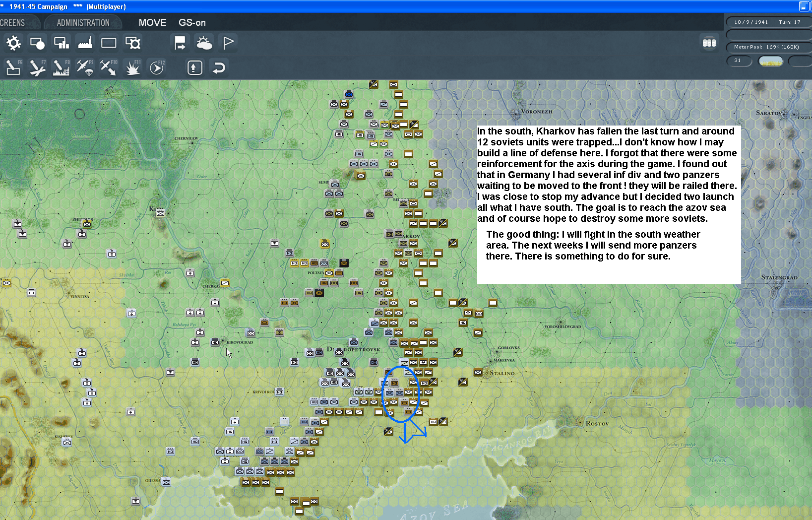Choose the F9 air transport paratroop mode
This screenshot has width=812, height=520.
85,67
